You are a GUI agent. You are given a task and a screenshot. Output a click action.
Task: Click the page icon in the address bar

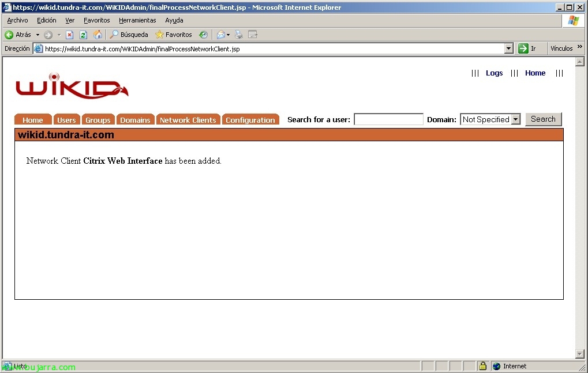click(38, 48)
